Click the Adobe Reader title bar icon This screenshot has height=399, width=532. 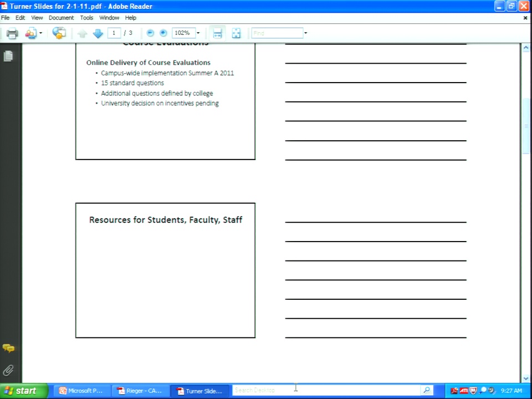(x=4, y=6)
